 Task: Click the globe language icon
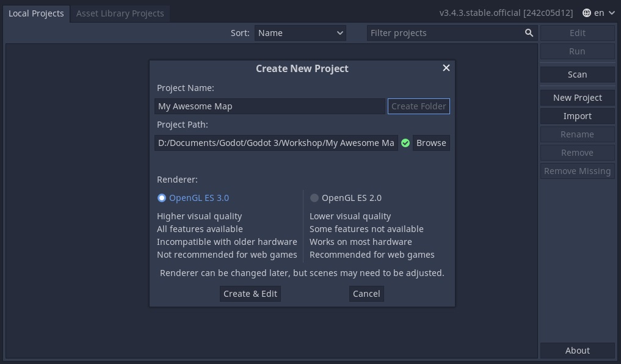click(x=586, y=13)
